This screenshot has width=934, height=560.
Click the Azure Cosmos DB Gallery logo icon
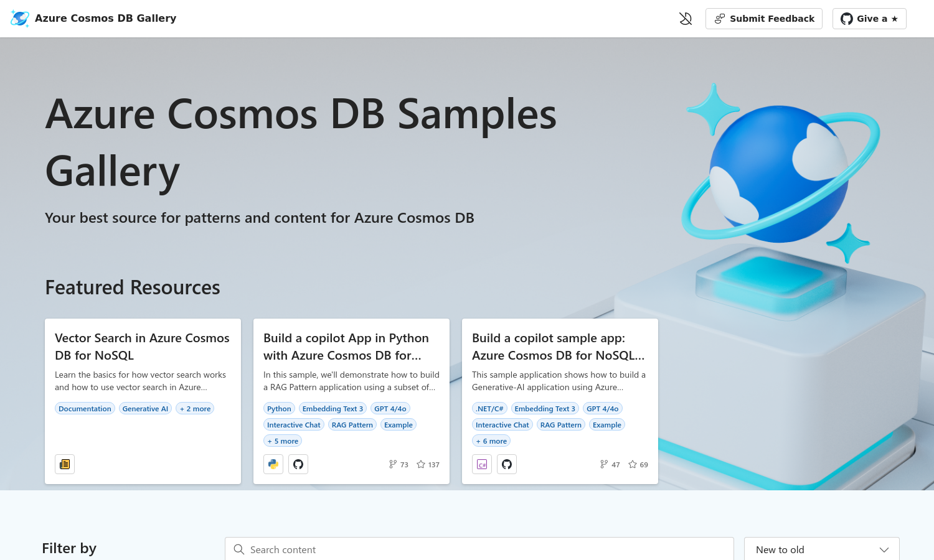click(19, 18)
